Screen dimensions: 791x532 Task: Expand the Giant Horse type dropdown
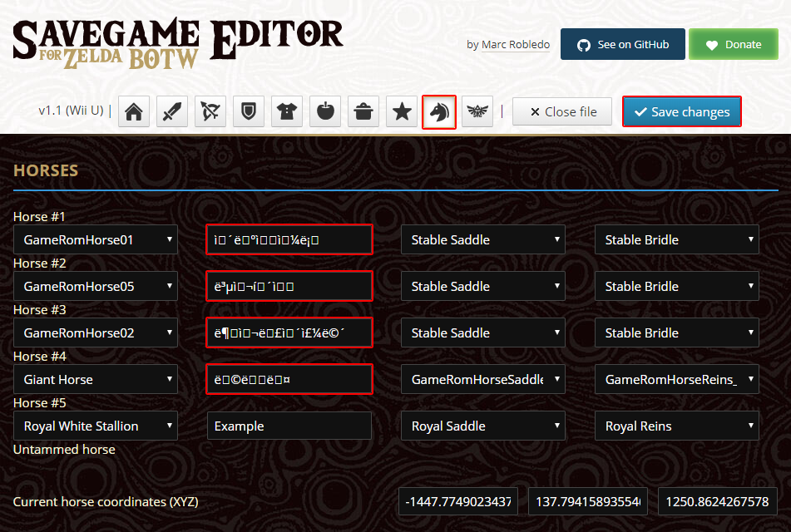click(x=96, y=379)
